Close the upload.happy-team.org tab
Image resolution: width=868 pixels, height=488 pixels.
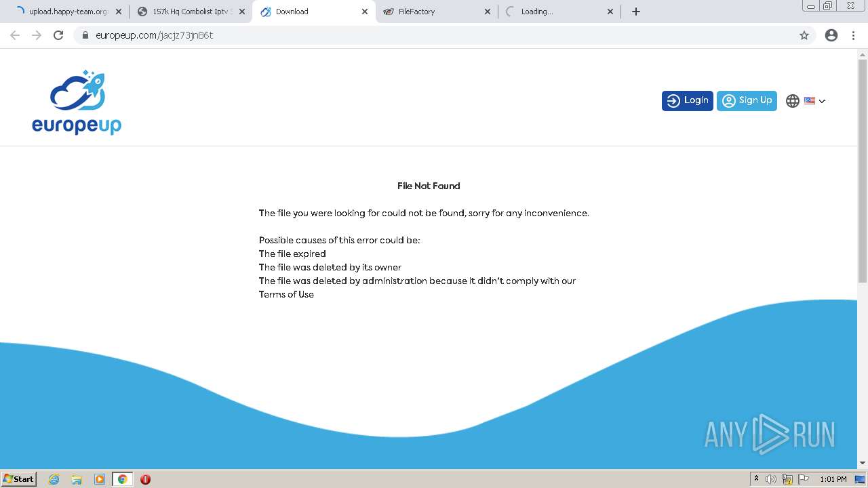pyautogui.click(x=119, y=12)
